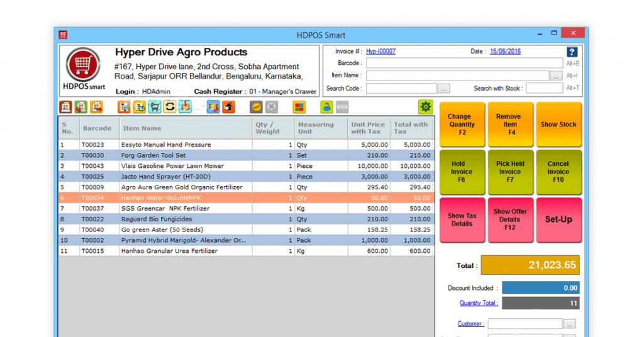The image size is (644, 337).
Task: Select the Go green Aster (50 Seeds) row
Action: point(246,230)
